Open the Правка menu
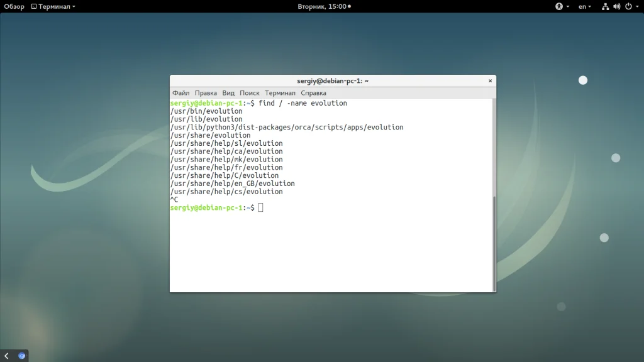 tap(206, 93)
